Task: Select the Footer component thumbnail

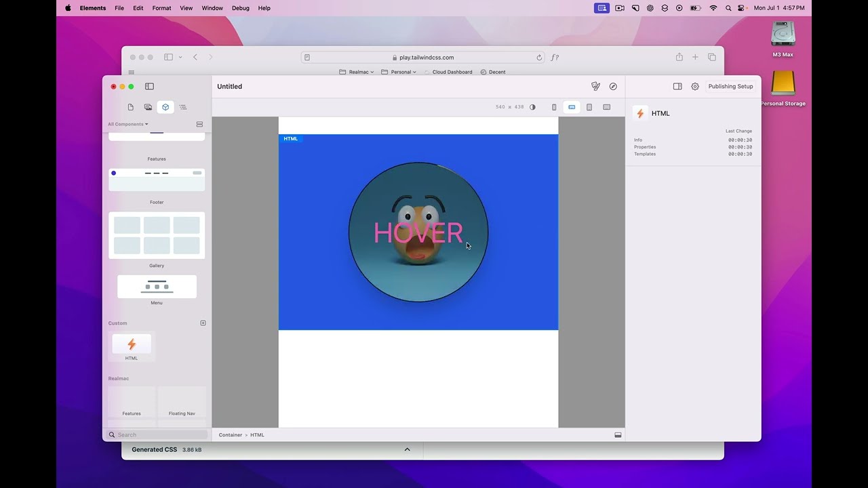Action: click(157, 180)
